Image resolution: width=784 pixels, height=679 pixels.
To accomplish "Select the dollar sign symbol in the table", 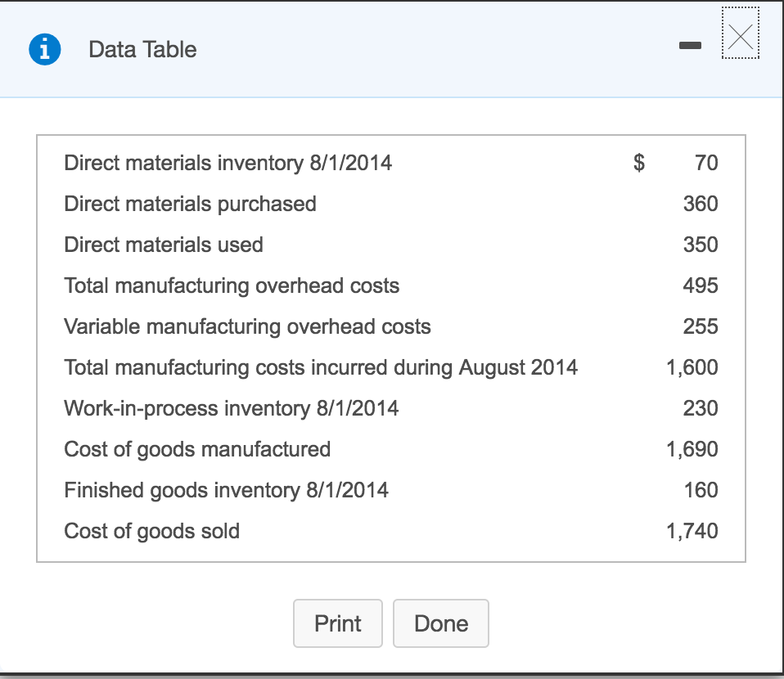I will point(639,163).
